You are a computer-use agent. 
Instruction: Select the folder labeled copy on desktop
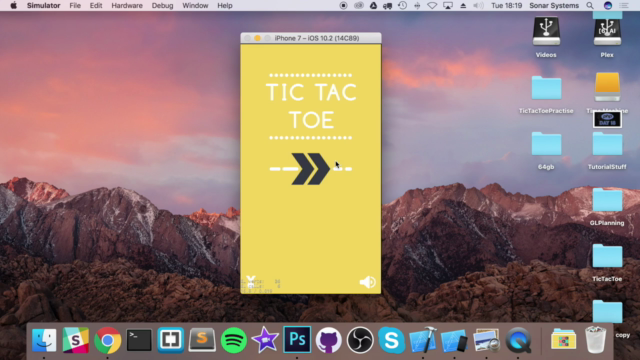[x=607, y=312]
